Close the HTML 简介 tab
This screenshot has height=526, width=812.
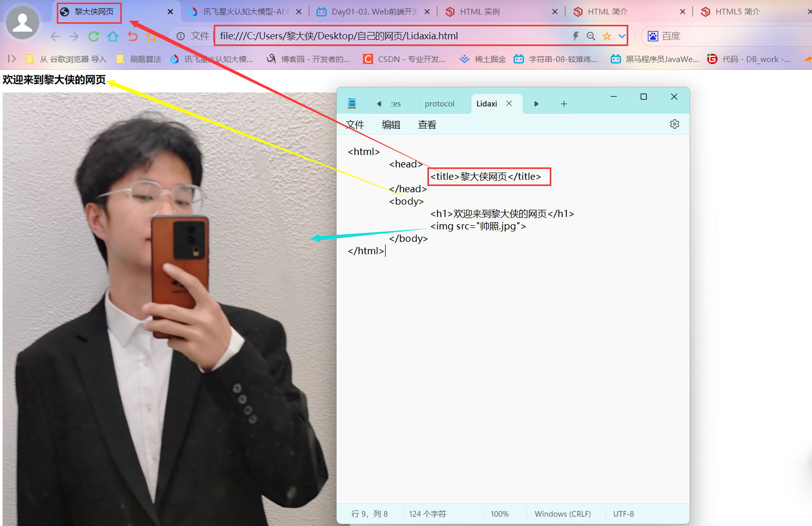pos(683,12)
